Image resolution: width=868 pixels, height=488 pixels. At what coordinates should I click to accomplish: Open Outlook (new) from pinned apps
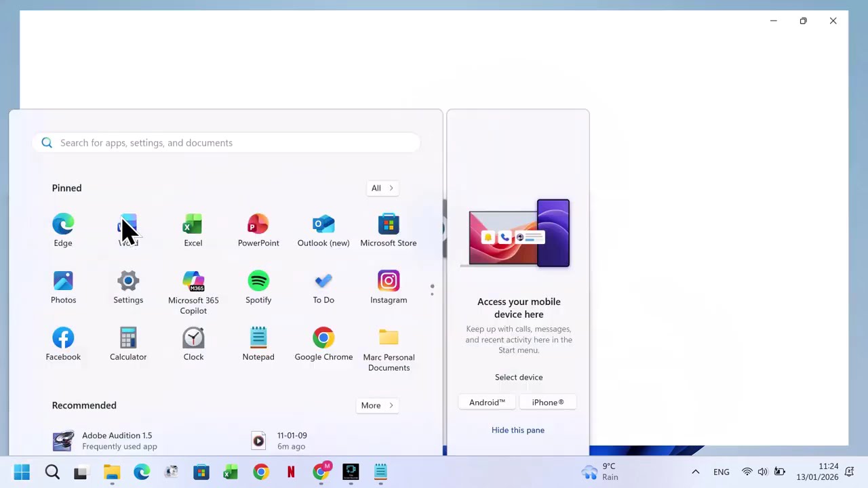click(323, 230)
